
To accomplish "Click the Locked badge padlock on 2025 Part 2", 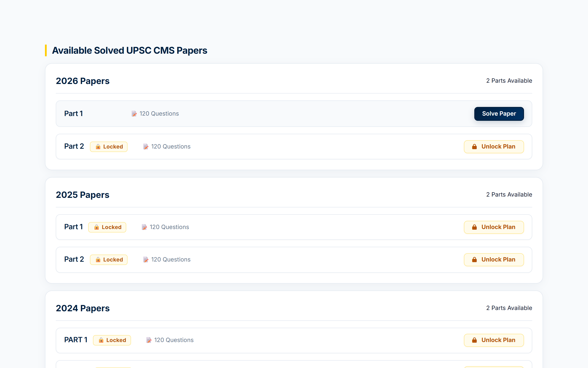I will point(98,260).
